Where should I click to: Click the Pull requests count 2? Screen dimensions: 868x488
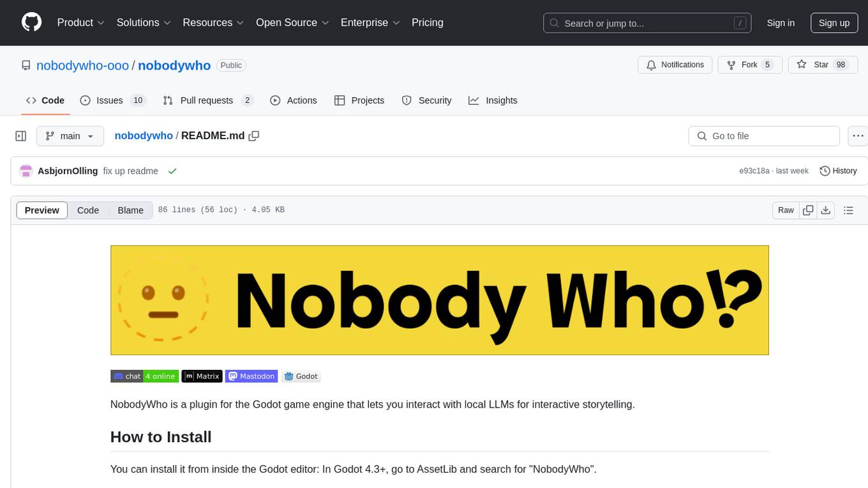248,100
